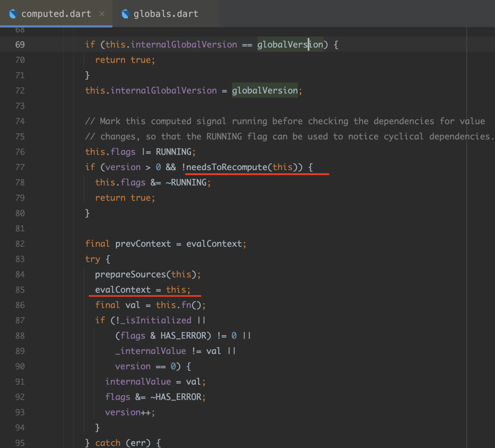Viewport: 495px width, 448px height.
Task: Click prevContext variable on line 82
Action: [x=143, y=243]
